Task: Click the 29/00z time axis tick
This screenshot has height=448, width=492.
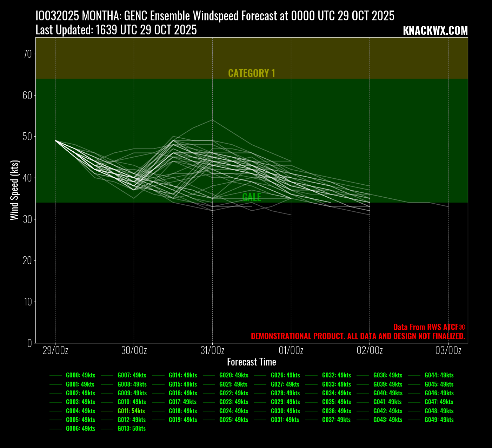Action: pos(55,350)
